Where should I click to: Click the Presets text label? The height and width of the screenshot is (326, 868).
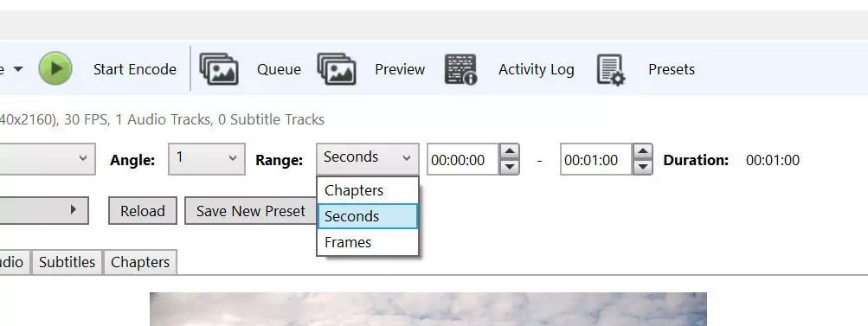pyautogui.click(x=672, y=69)
